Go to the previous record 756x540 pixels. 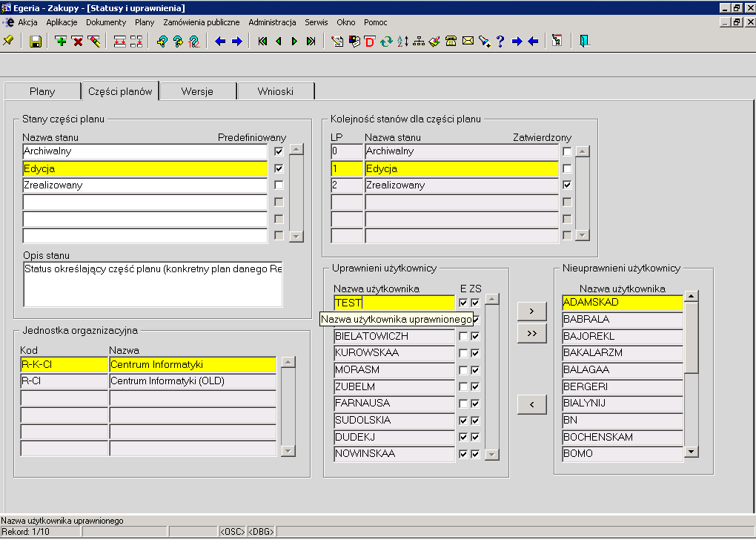point(279,41)
